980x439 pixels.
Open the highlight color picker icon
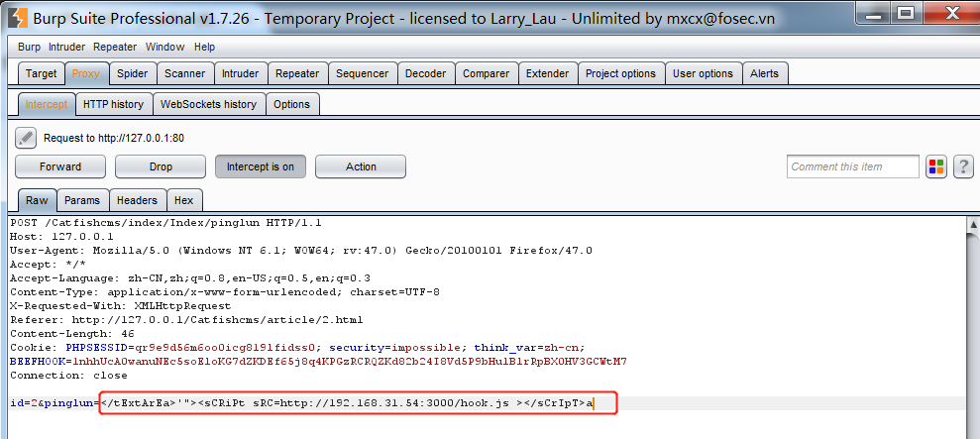click(935, 166)
